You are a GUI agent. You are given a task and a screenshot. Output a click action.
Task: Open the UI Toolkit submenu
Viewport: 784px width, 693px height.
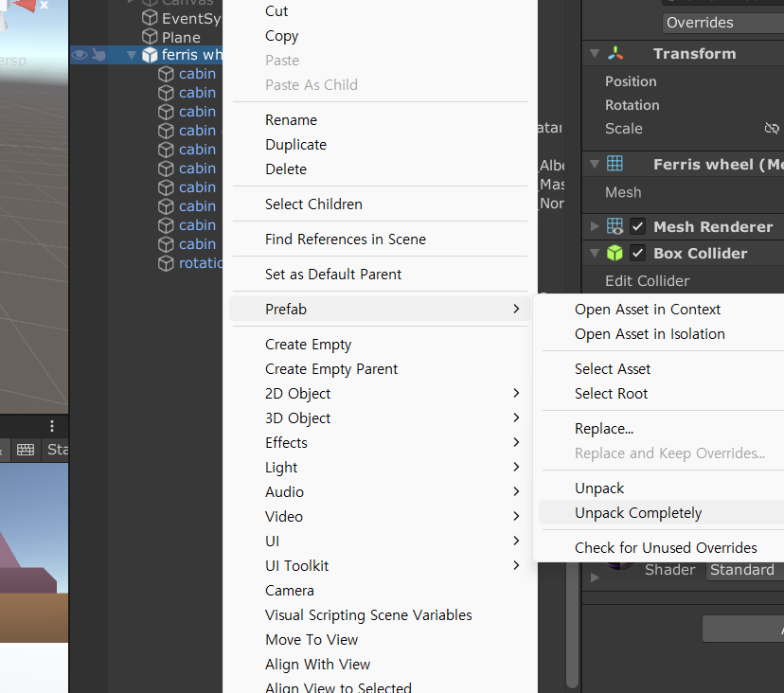(x=380, y=565)
